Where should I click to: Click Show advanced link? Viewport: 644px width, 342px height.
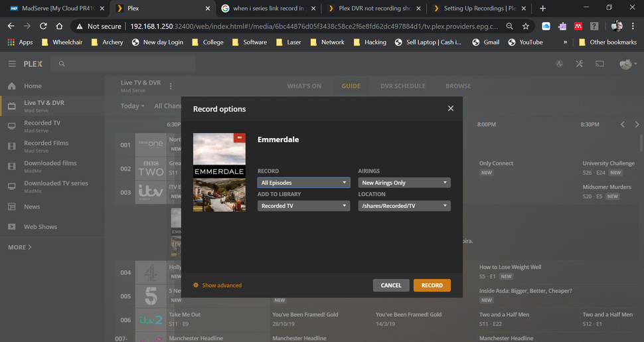[x=218, y=286]
